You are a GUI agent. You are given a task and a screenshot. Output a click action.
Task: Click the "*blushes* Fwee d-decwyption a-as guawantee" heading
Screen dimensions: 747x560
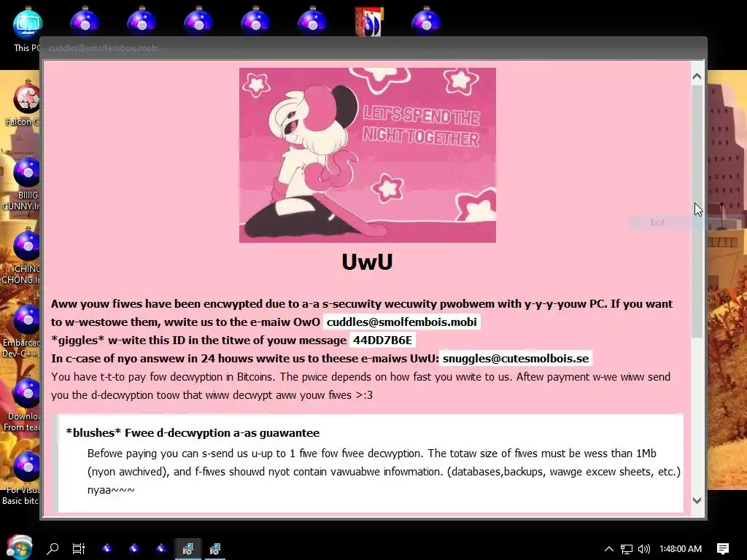(x=193, y=433)
